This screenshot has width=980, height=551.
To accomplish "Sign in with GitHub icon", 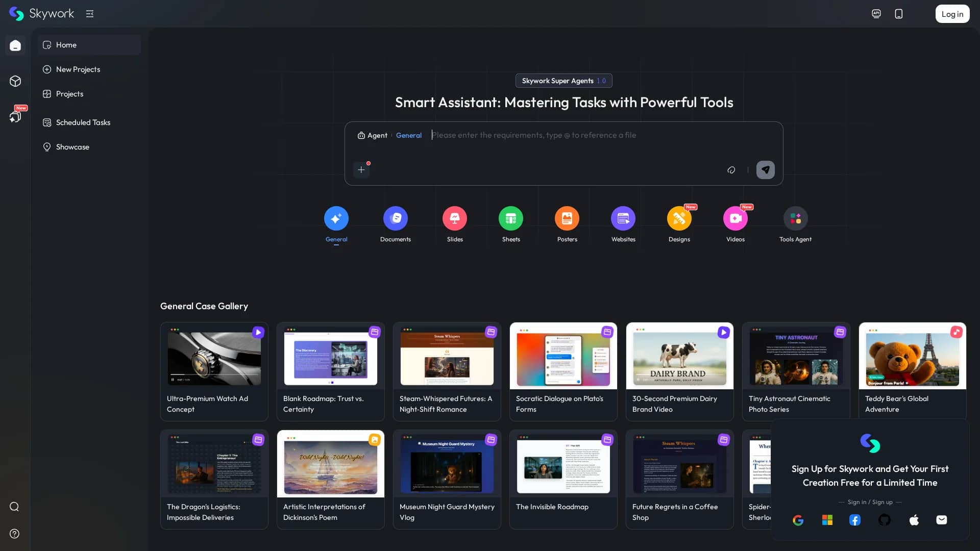I will pos(885,520).
